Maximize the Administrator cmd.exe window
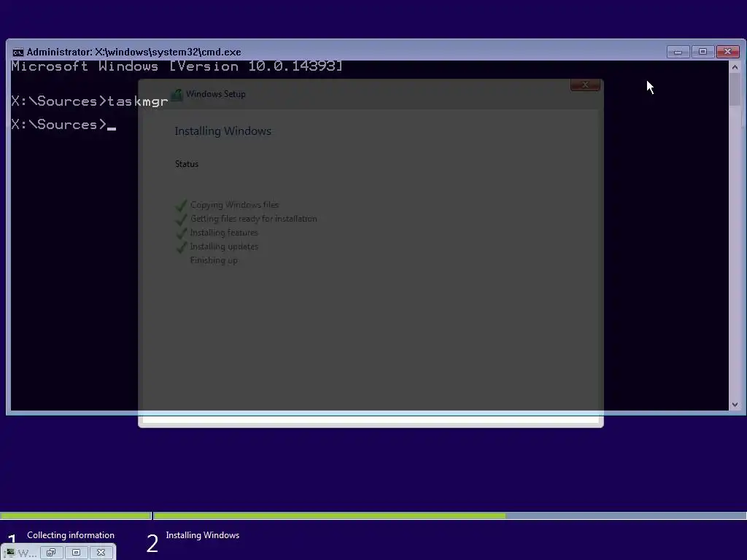 (703, 52)
